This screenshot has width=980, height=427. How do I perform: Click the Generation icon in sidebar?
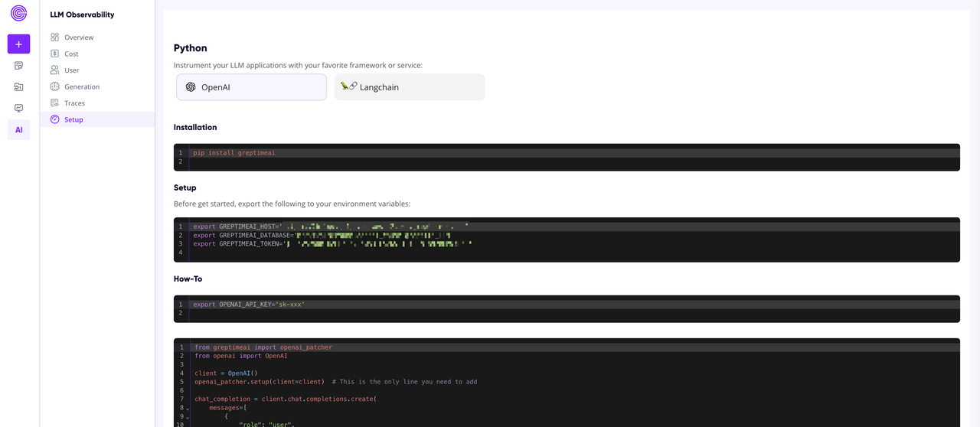(54, 86)
